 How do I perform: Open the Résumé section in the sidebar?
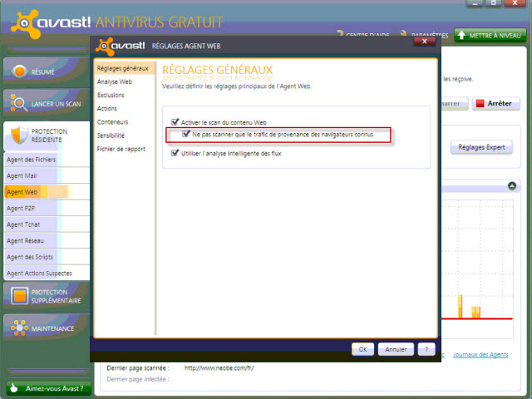pyautogui.click(x=47, y=71)
